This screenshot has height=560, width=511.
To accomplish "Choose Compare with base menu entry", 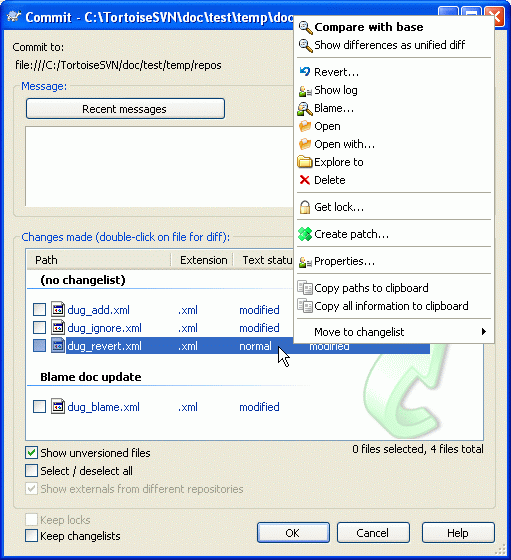I will 394,27.
